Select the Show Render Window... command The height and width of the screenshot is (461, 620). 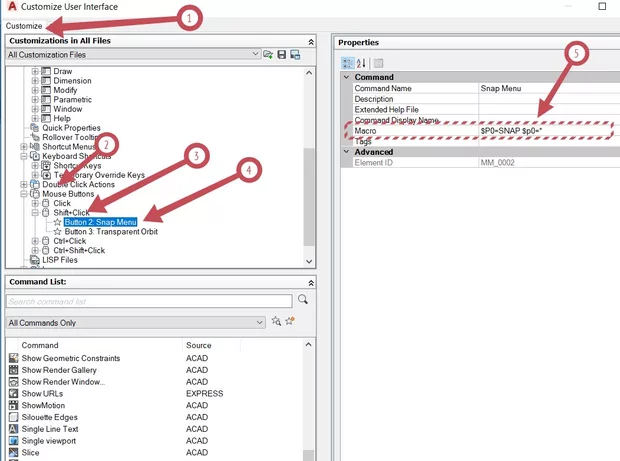point(63,382)
